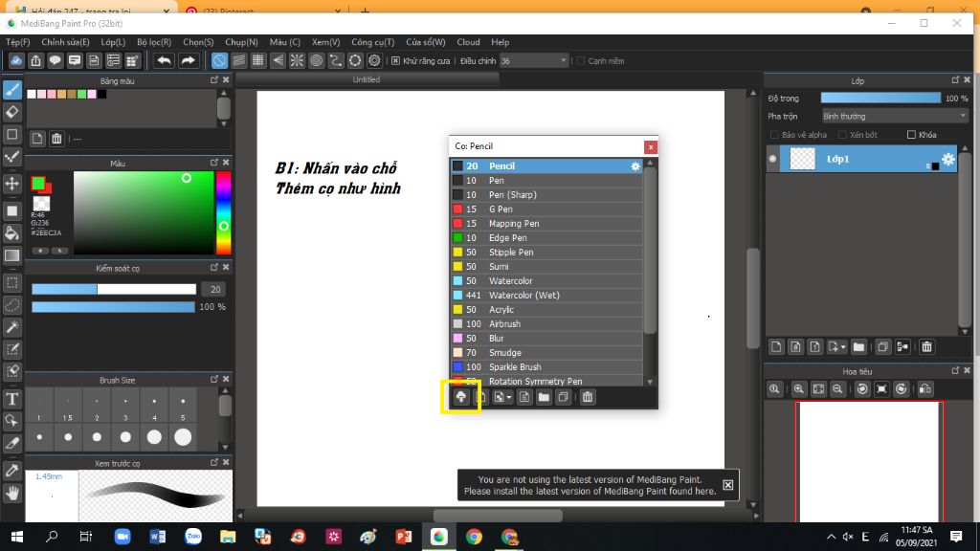Click the Undo arrow in toolbar

click(165, 60)
